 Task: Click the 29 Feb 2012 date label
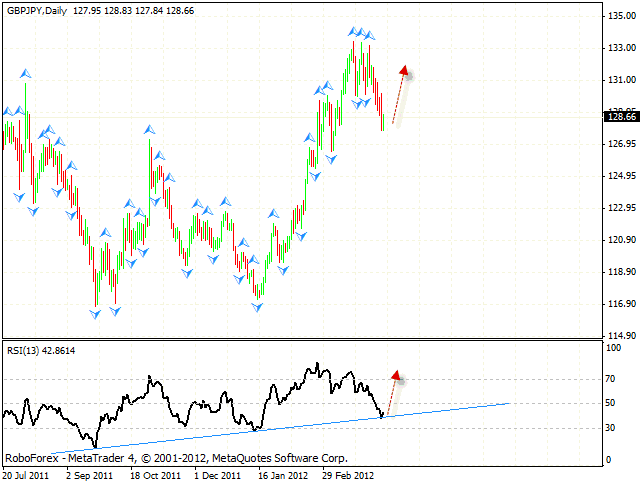point(348,475)
